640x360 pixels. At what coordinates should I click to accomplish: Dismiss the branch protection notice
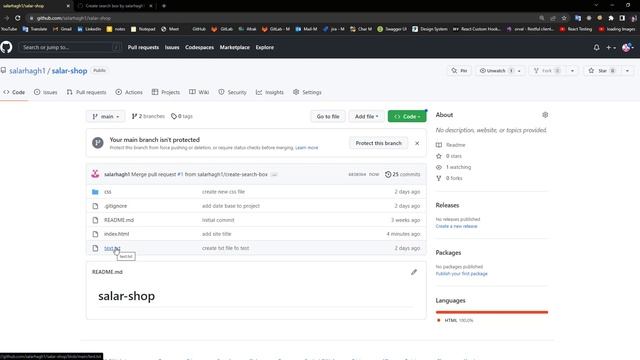pos(417,143)
